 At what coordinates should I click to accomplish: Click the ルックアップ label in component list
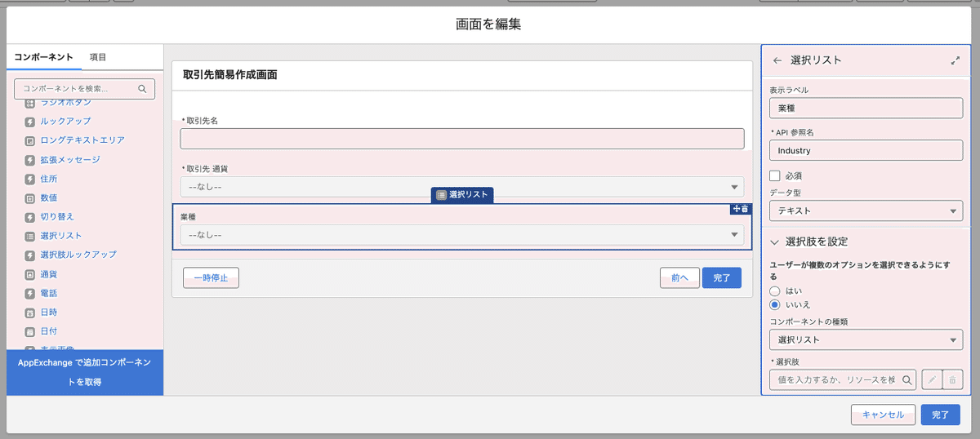pyautogui.click(x=66, y=121)
